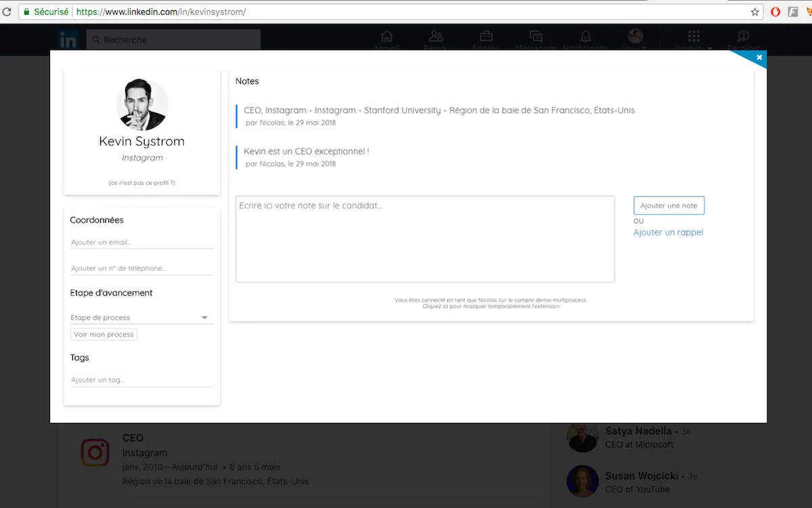The width and height of the screenshot is (812, 508).
Task: Click the grey F extension icon
Action: pos(792,12)
